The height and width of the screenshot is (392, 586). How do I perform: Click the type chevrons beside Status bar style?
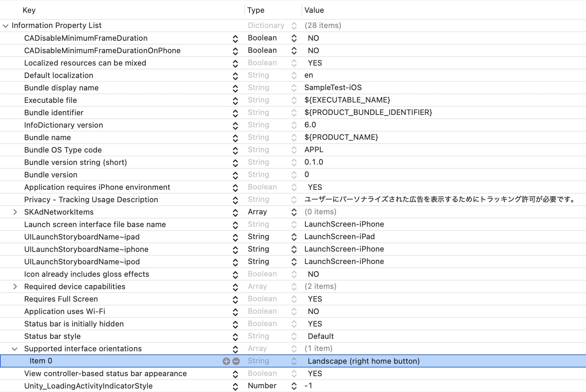tap(294, 336)
